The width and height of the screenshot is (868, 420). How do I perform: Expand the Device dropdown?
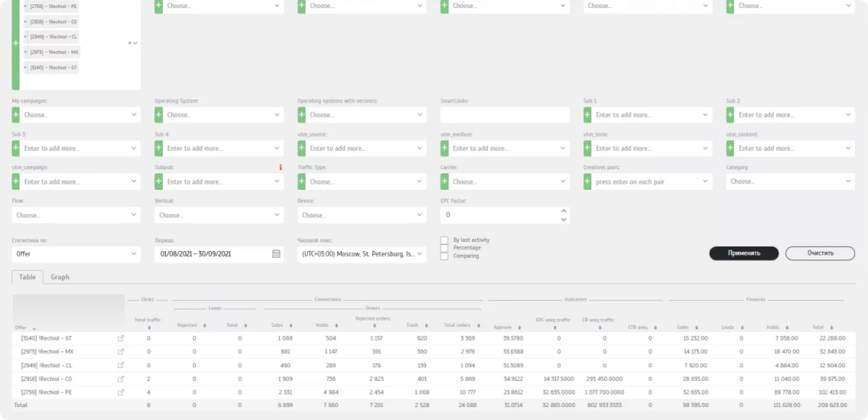click(x=361, y=215)
